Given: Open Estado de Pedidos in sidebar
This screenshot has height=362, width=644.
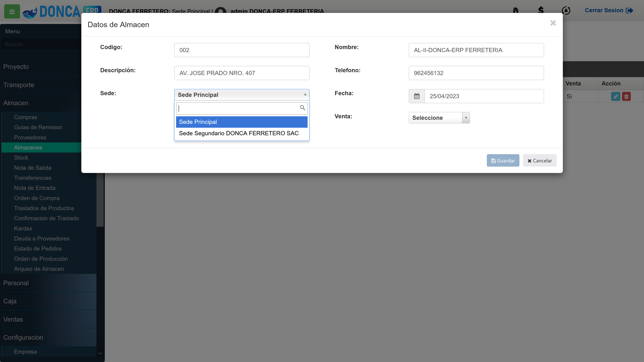Looking at the screenshot, I should [38, 249].
